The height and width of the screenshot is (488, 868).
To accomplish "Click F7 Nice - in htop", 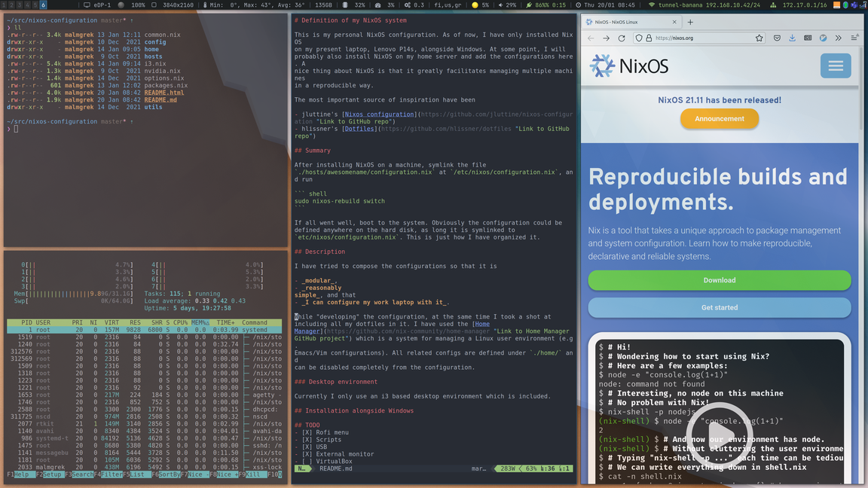I will [x=195, y=474].
